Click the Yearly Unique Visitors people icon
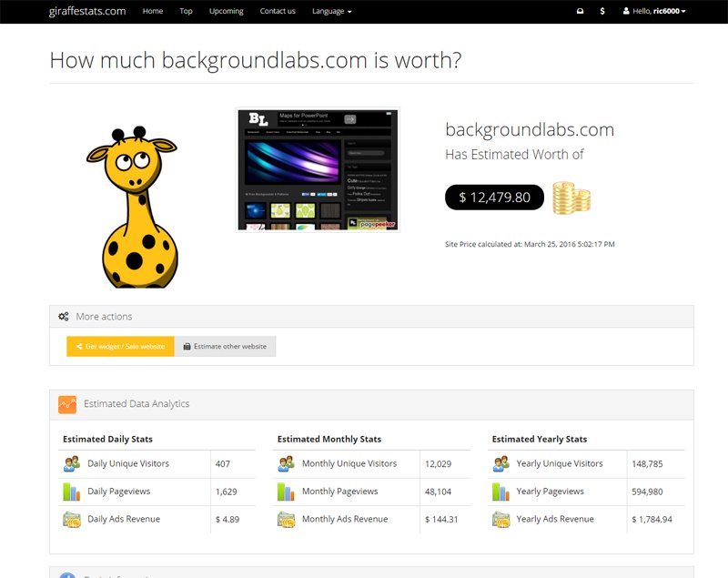 (501, 464)
